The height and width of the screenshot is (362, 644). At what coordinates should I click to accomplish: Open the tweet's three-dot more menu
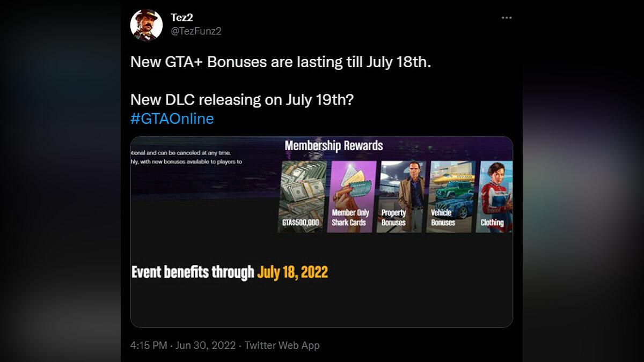507,18
